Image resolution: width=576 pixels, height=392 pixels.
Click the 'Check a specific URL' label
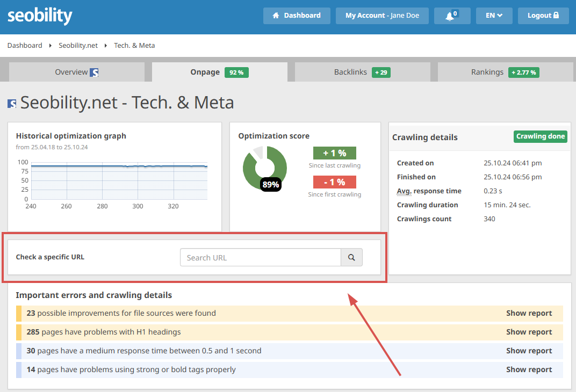[x=50, y=257]
